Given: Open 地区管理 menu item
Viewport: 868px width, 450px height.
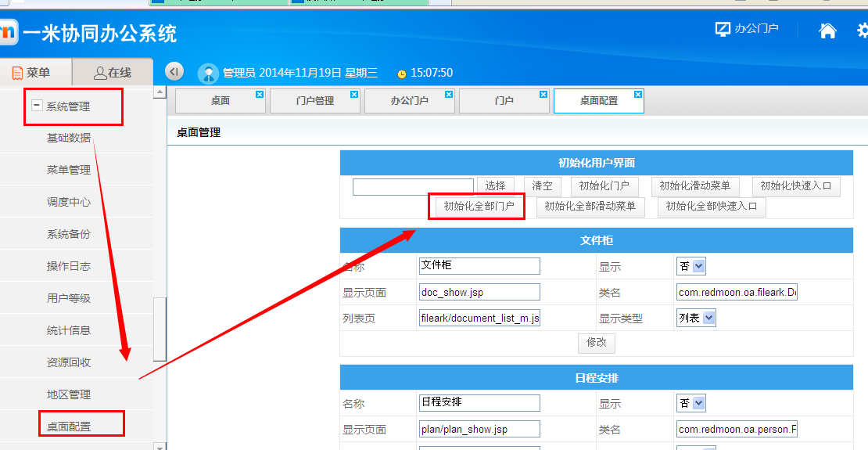Looking at the screenshot, I should point(69,395).
